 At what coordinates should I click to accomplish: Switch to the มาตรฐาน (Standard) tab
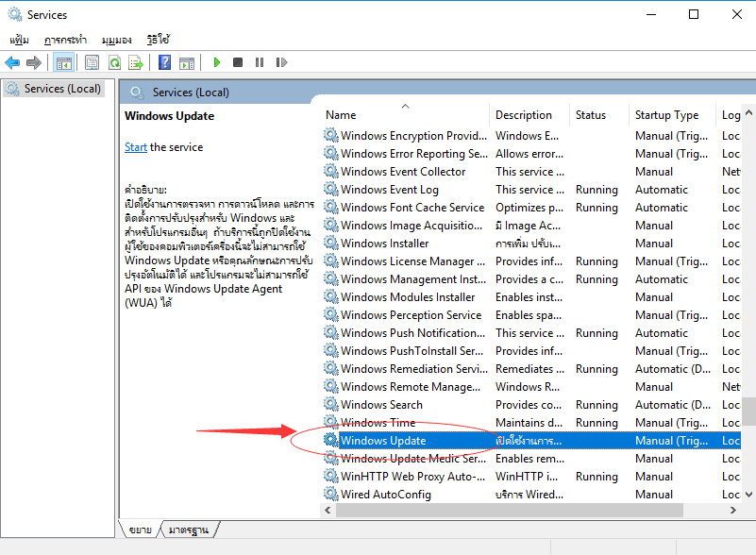(x=189, y=530)
